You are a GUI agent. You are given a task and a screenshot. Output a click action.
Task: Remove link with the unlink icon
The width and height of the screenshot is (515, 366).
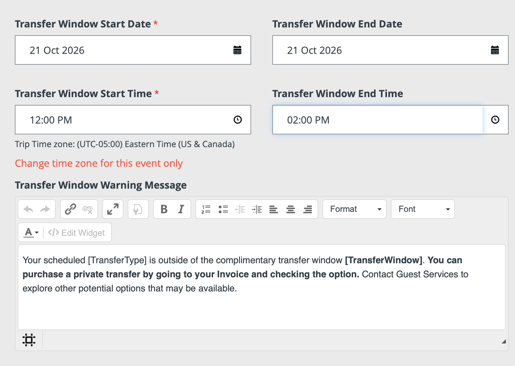tap(87, 209)
